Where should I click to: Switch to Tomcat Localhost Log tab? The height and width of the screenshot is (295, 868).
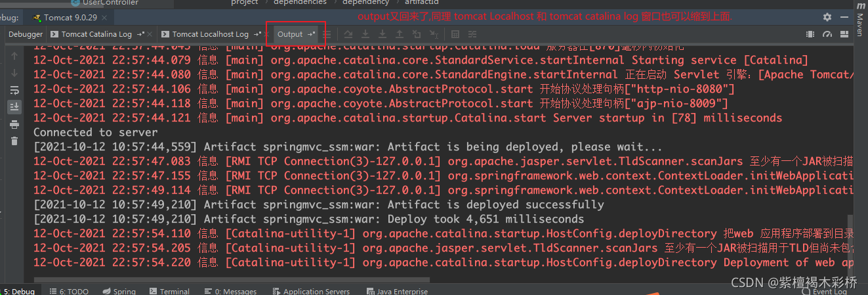(210, 34)
